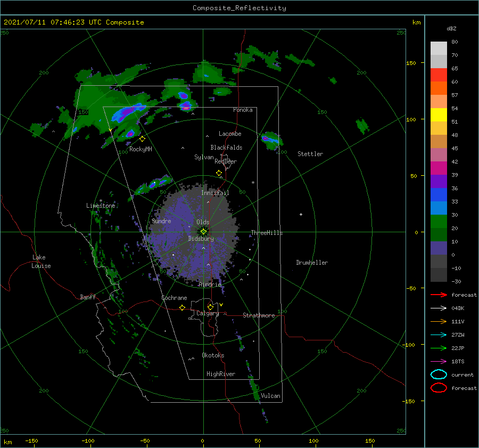Click the yellow diamond marker below Cochrane
The image size is (479, 448).
point(183,307)
